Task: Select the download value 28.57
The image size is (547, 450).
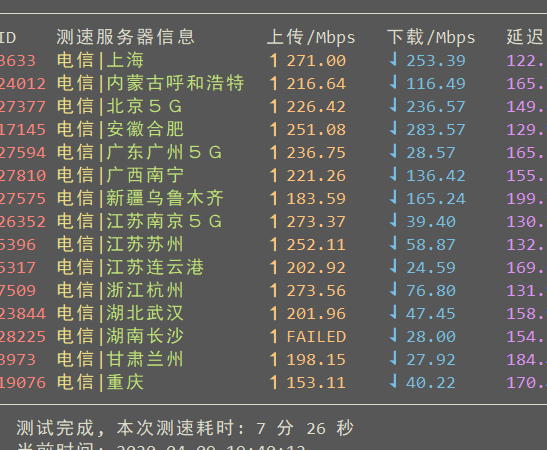Action: (x=431, y=153)
